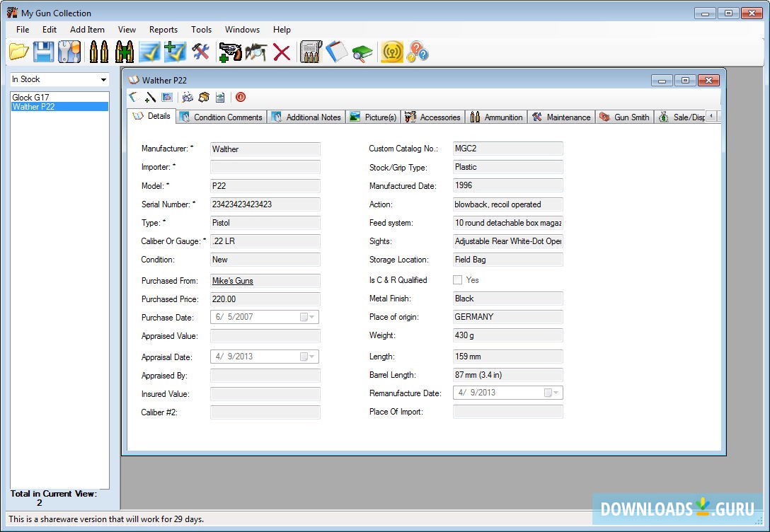Screen dimensions: 770x532
Task: Click the Storage Location field showing Field Bag
Action: (x=507, y=260)
